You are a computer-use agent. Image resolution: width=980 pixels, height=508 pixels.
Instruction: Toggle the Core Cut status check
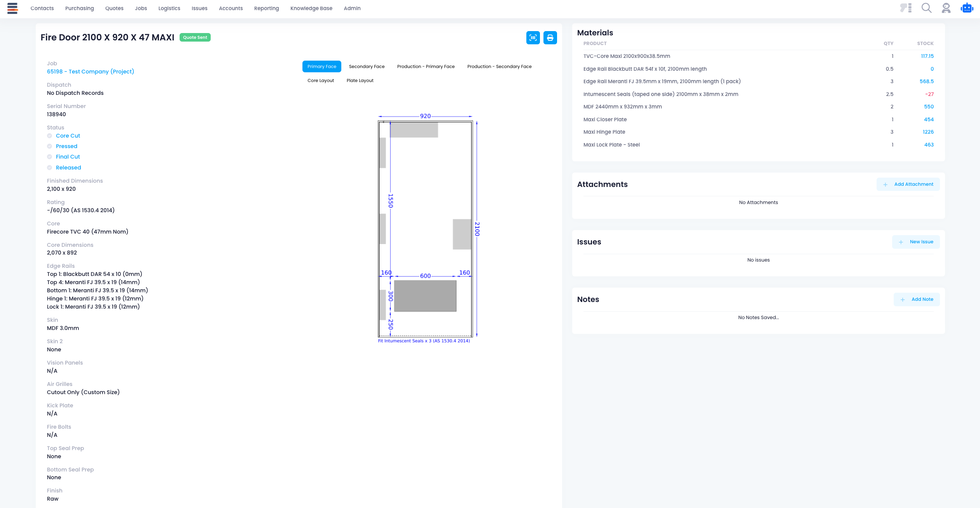[49, 136]
